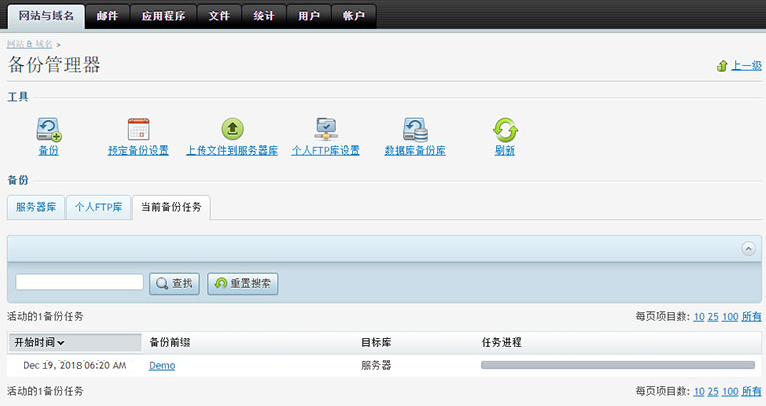Switch to the 邮件 top tab
The image size is (766, 406).
[x=107, y=16]
